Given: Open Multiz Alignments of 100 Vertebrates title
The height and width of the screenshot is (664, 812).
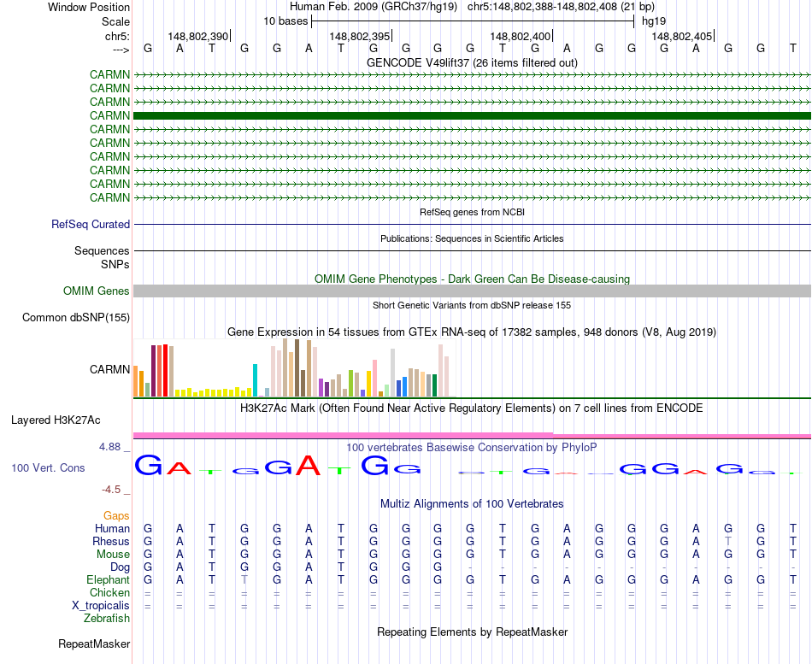Looking at the screenshot, I should pos(472,504).
